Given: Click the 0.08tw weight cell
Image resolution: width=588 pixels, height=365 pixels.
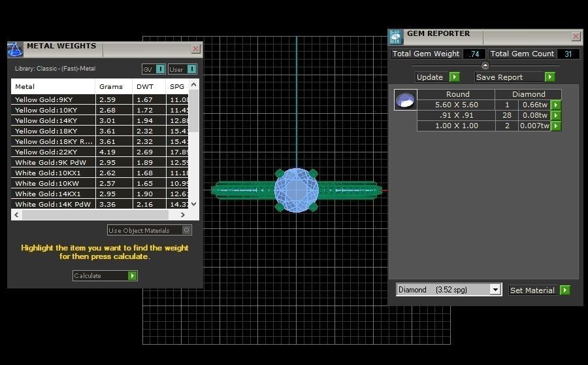Looking at the screenshot, I should (x=534, y=115).
